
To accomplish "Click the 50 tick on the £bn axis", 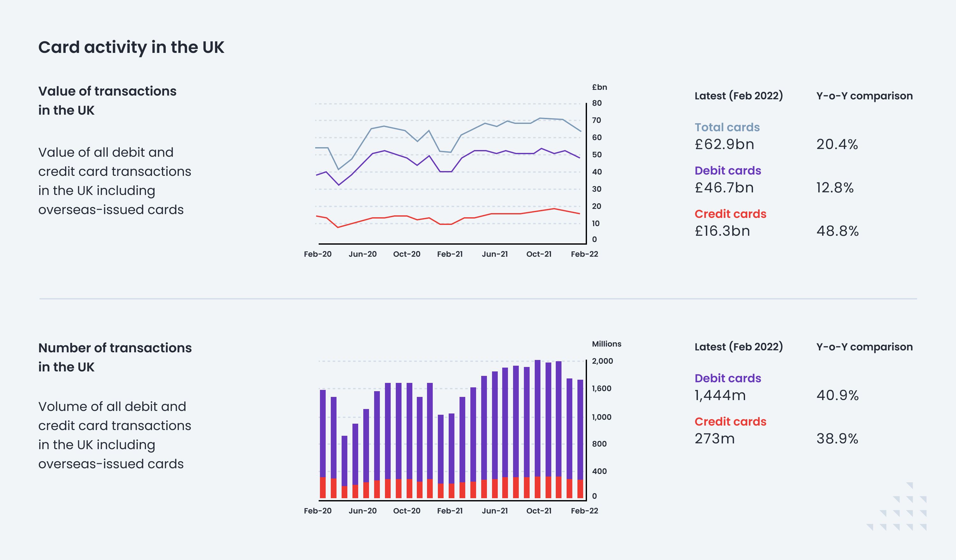I will (x=597, y=155).
